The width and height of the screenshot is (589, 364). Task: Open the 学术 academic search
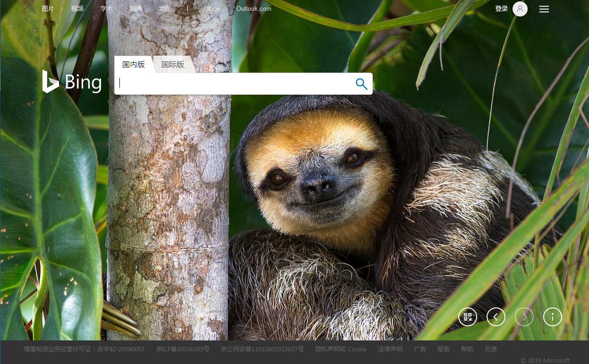(107, 8)
